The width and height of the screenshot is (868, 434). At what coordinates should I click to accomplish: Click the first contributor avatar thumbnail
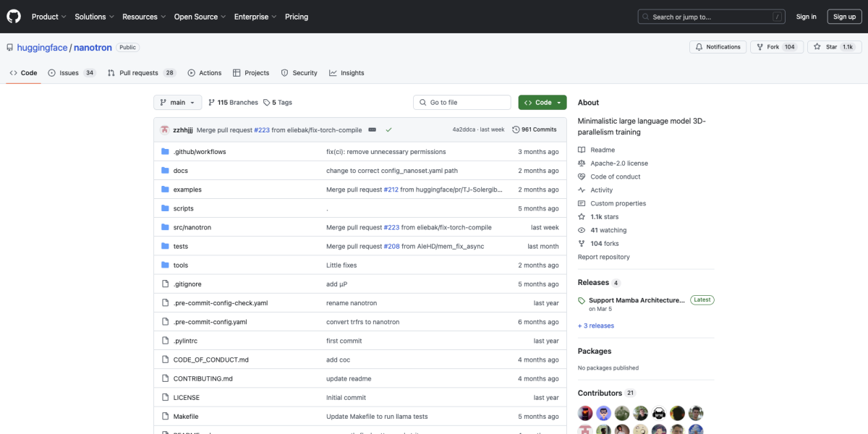coord(585,413)
